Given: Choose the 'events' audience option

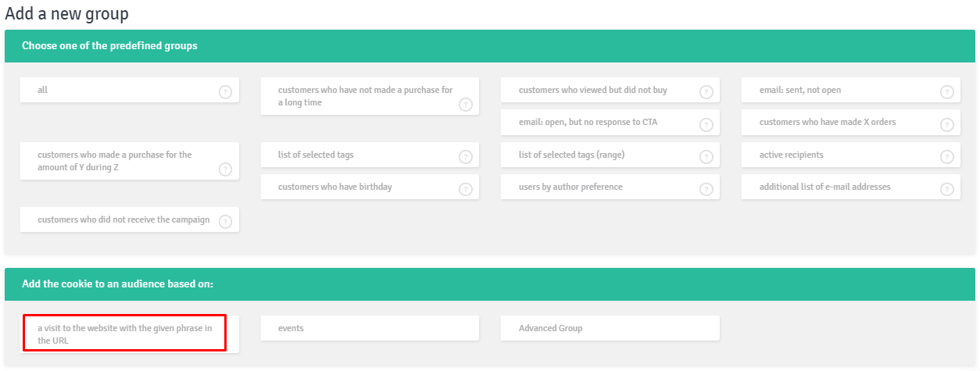Looking at the screenshot, I should click(x=370, y=328).
